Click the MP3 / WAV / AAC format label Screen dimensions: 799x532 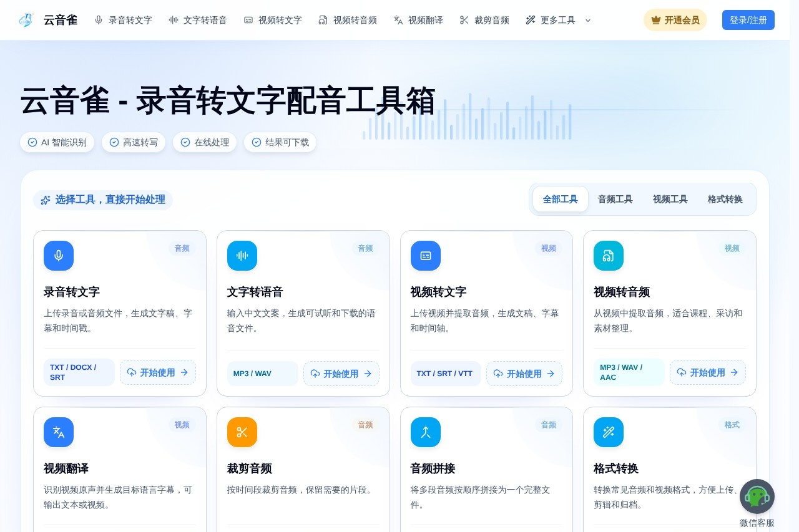(x=629, y=372)
